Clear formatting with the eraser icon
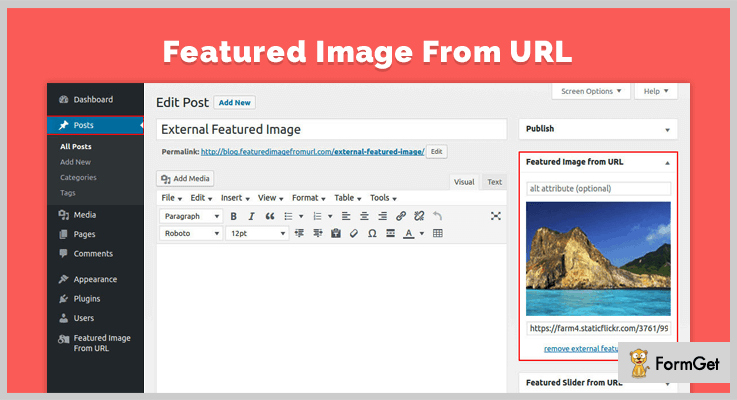 [354, 233]
